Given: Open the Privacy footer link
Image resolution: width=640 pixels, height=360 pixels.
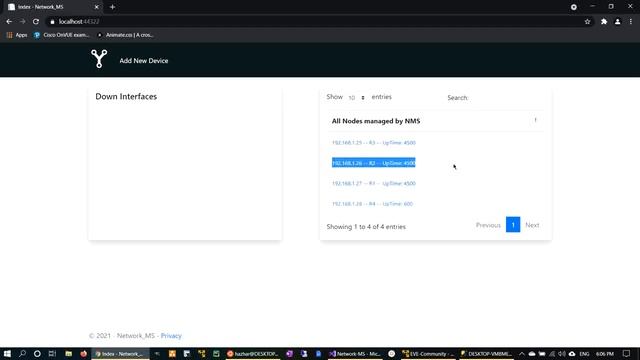Looking at the screenshot, I should (x=171, y=336).
